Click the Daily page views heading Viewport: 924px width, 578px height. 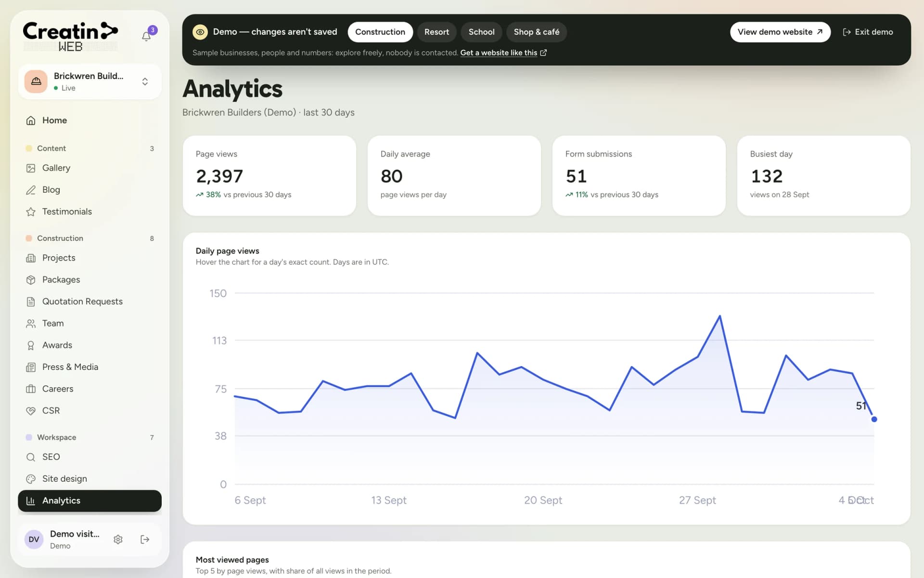227,251
